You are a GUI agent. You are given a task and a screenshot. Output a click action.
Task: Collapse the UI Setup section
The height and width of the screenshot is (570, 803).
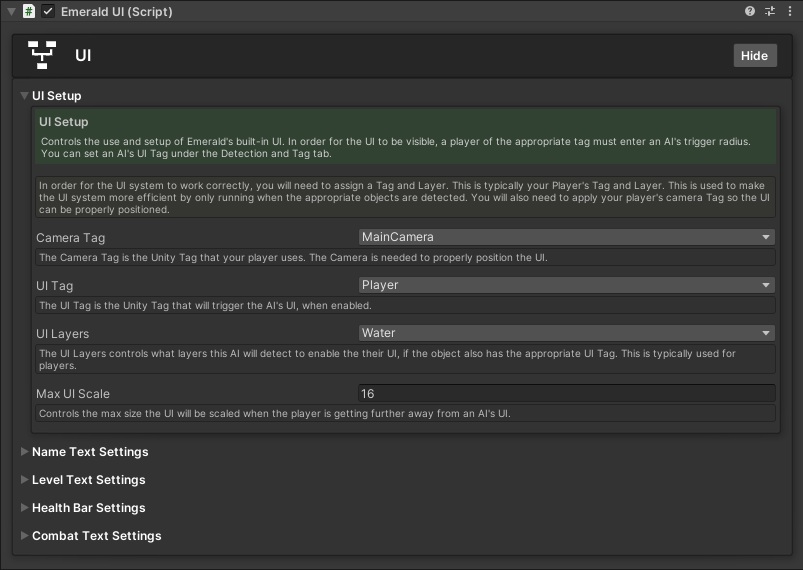25,96
